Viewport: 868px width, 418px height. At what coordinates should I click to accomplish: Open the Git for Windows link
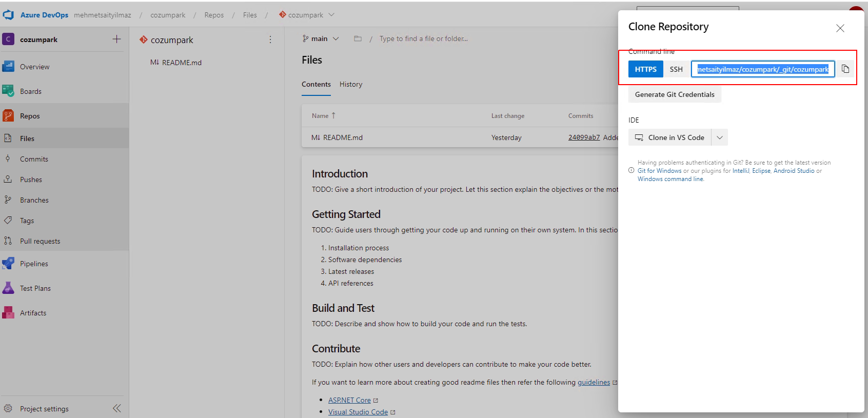660,171
